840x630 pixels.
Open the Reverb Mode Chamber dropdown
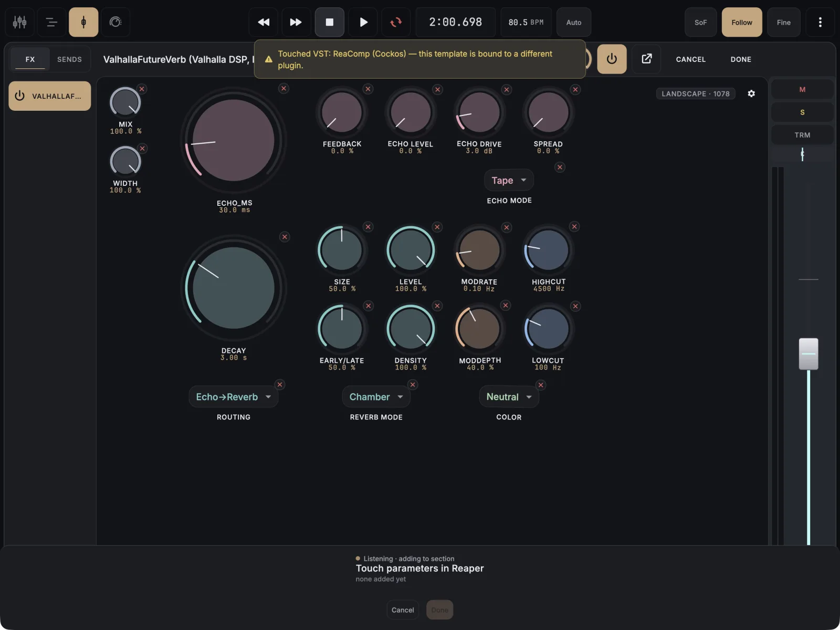[x=376, y=397]
